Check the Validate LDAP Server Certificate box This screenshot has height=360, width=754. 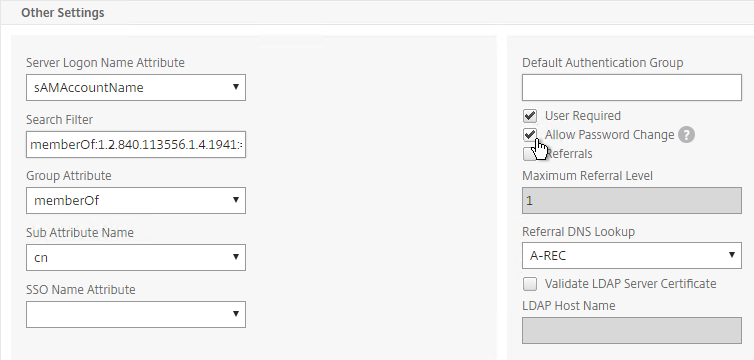click(x=529, y=284)
